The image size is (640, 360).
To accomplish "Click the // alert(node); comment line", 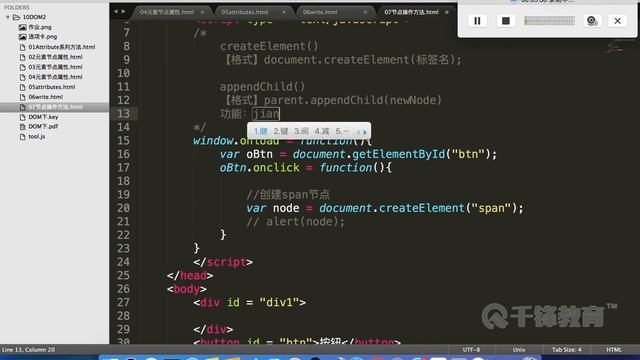I will point(296,222).
